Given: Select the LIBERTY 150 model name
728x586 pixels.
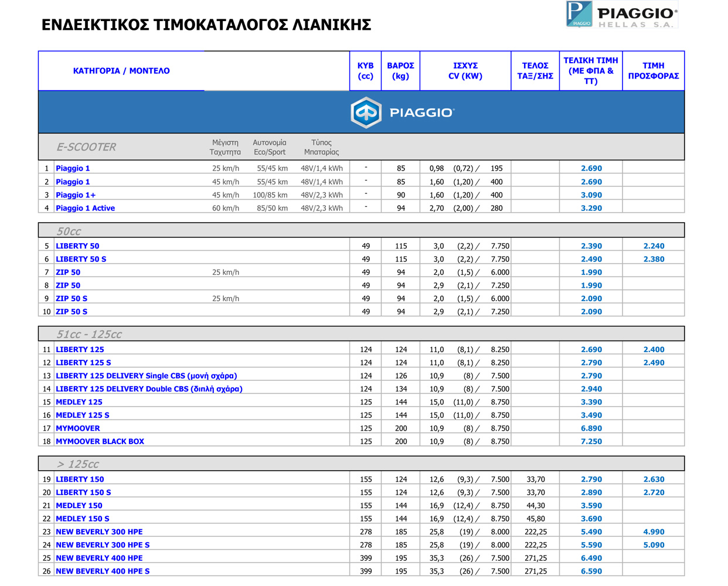Looking at the screenshot, I should point(80,479).
